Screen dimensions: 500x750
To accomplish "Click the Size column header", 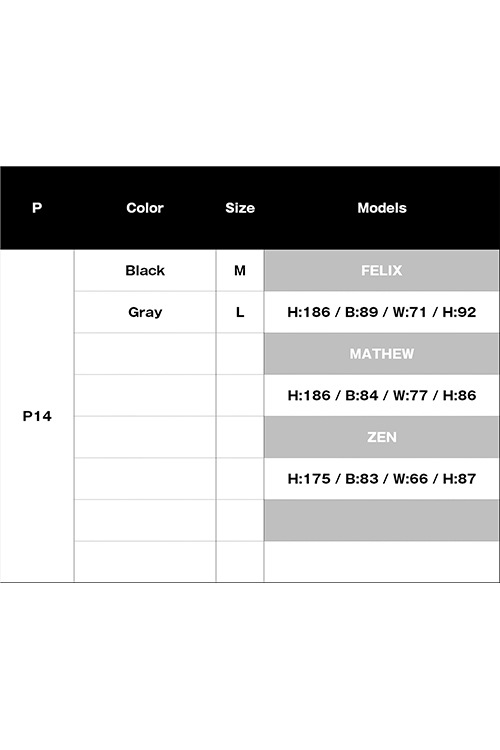I will click(x=240, y=208).
